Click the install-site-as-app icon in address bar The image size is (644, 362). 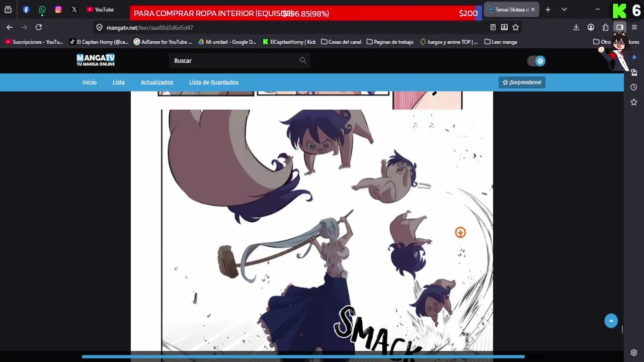point(504,28)
